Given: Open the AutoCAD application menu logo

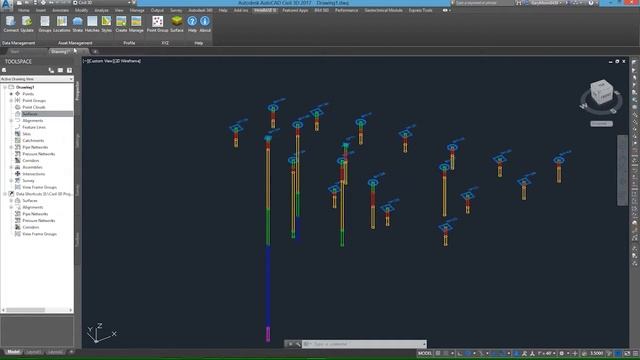Looking at the screenshot, I should (6, 5).
